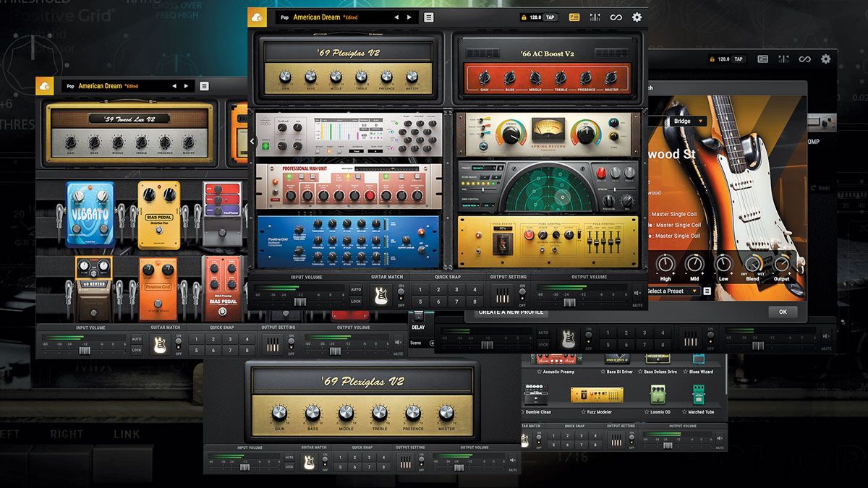Select the Loomis OD pedal
Screen dimensions: 868x488
pos(658,395)
